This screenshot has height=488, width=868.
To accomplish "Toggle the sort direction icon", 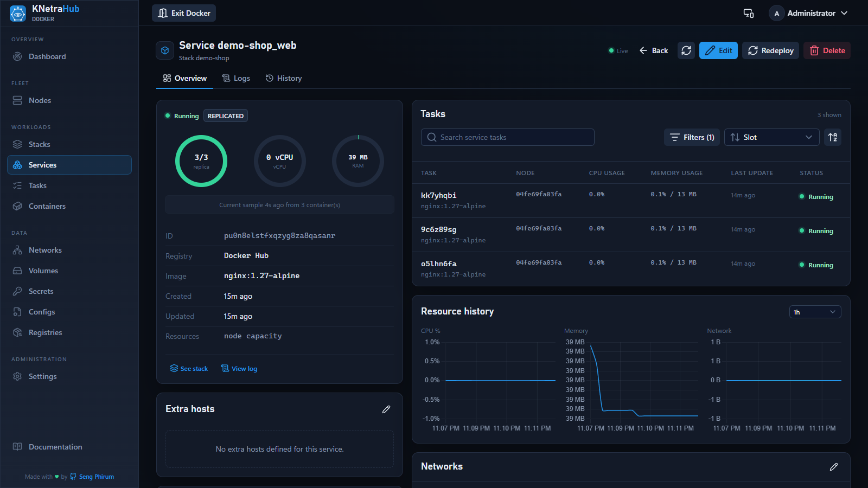I will (833, 137).
